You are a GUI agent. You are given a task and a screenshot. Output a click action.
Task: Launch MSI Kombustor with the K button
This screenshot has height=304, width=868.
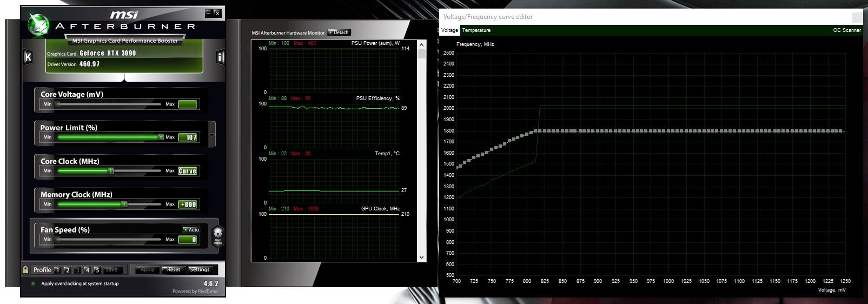tap(28, 57)
